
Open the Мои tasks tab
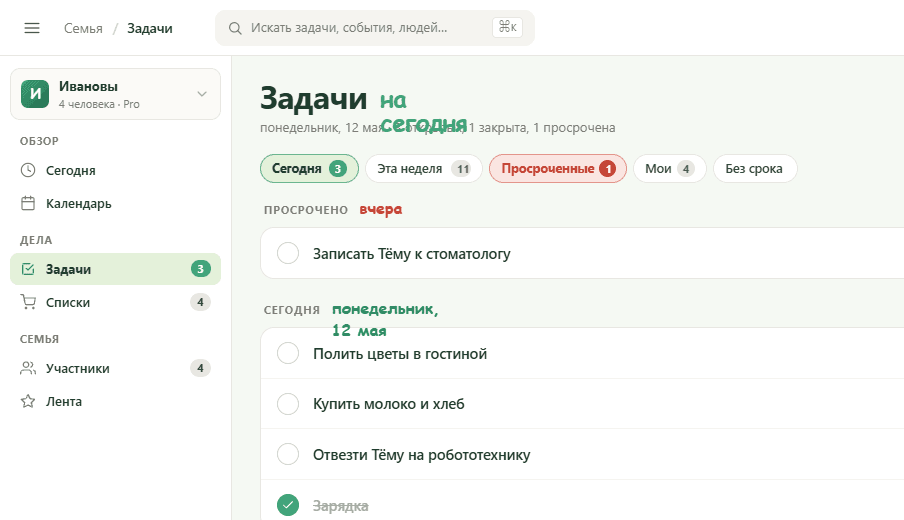click(x=669, y=169)
